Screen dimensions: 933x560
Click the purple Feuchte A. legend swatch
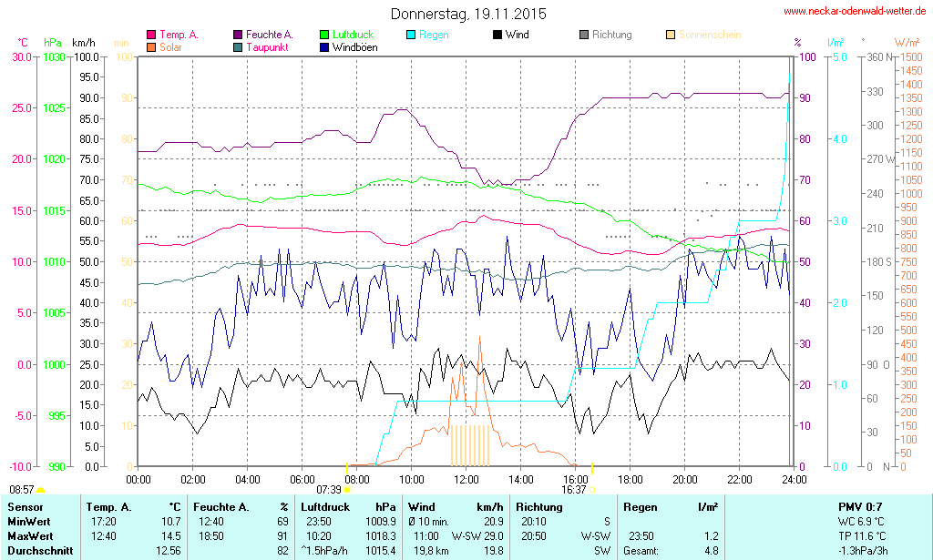238,35
